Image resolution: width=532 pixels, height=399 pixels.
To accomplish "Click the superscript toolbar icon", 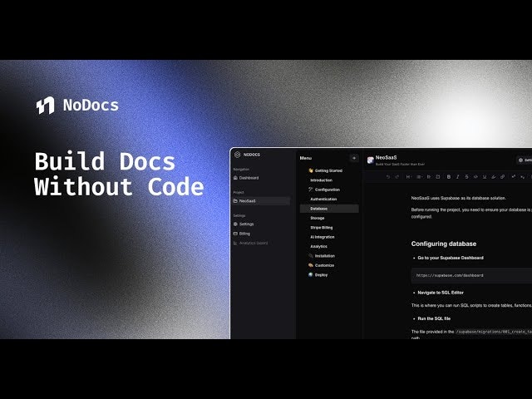I will point(514,177).
